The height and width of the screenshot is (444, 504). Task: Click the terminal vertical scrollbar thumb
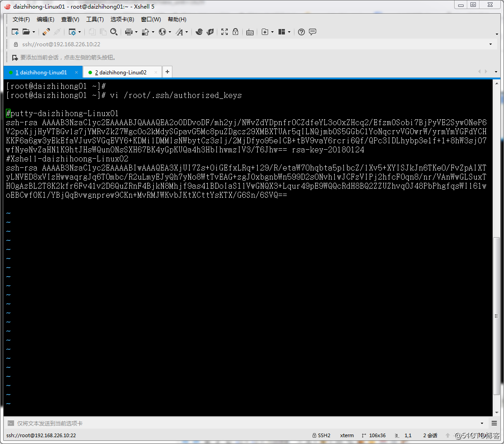[x=497, y=316]
